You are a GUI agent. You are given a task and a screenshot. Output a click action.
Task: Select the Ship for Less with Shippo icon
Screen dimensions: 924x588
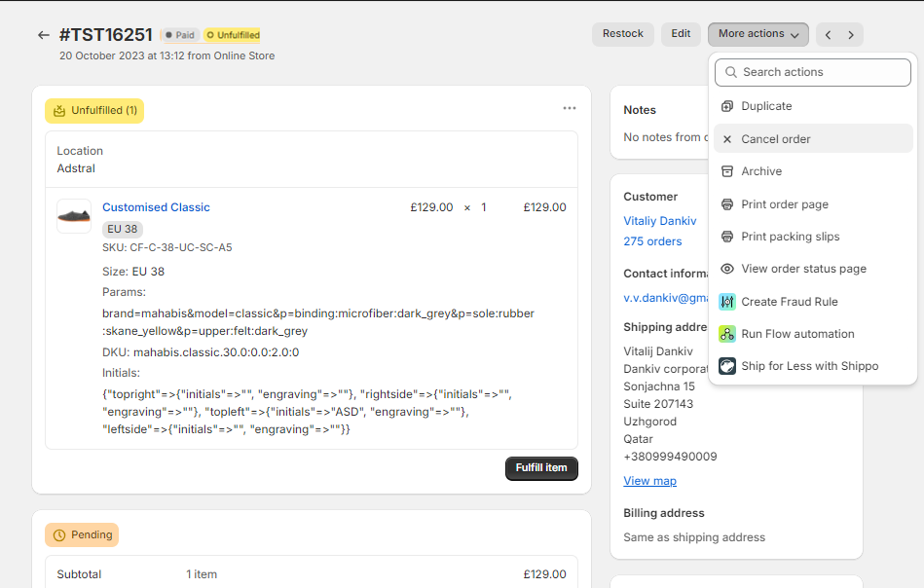coord(727,366)
